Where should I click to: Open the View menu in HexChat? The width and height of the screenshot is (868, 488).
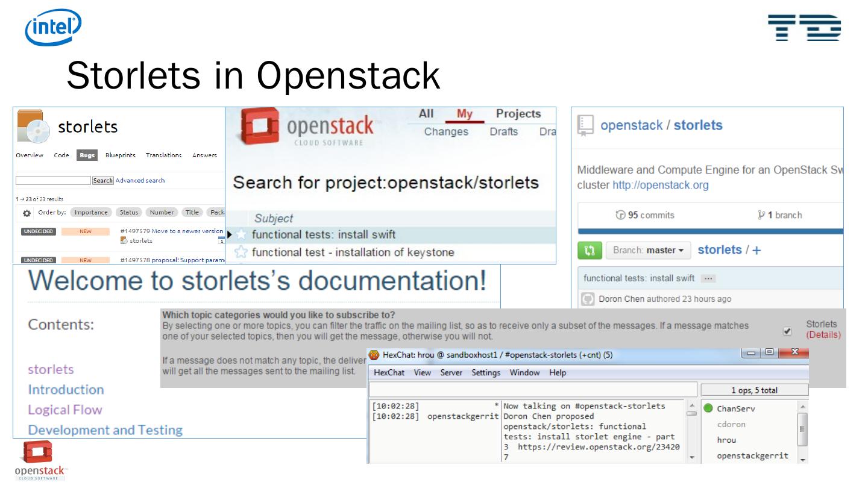(422, 373)
